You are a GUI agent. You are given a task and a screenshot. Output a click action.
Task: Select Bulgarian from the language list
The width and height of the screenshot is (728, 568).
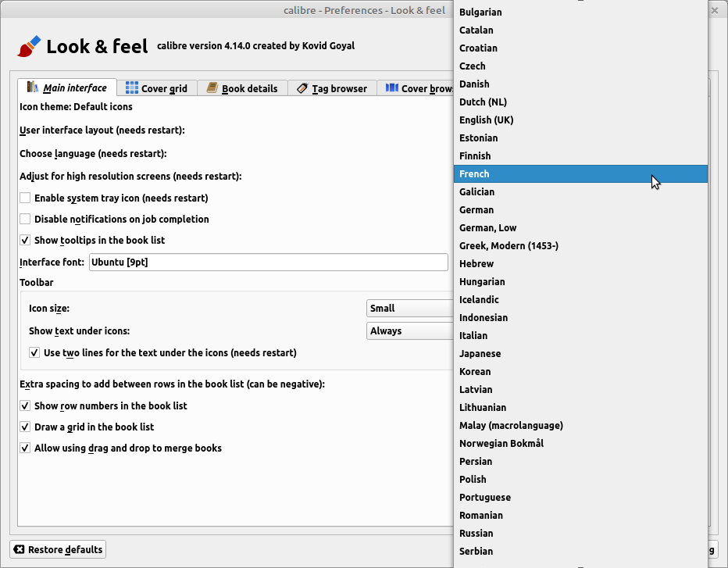coord(580,12)
